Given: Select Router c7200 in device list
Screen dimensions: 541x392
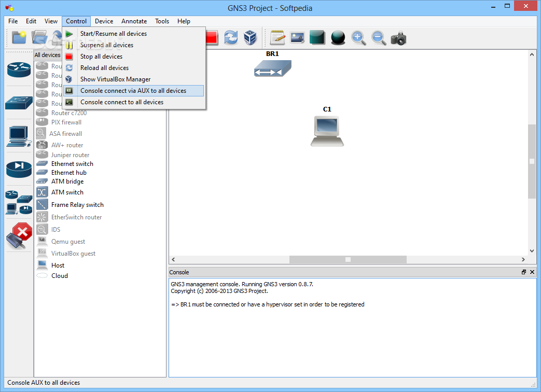Looking at the screenshot, I should (69, 113).
